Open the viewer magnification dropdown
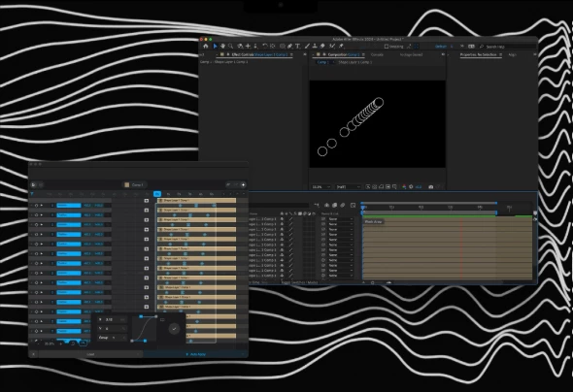 321,187
